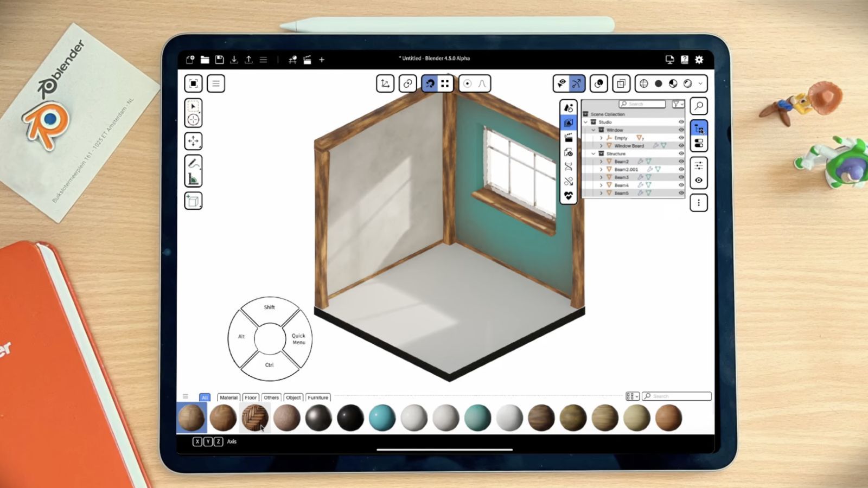
Task: Switch to the Furniture tab in the asset shelf
Action: pyautogui.click(x=318, y=397)
